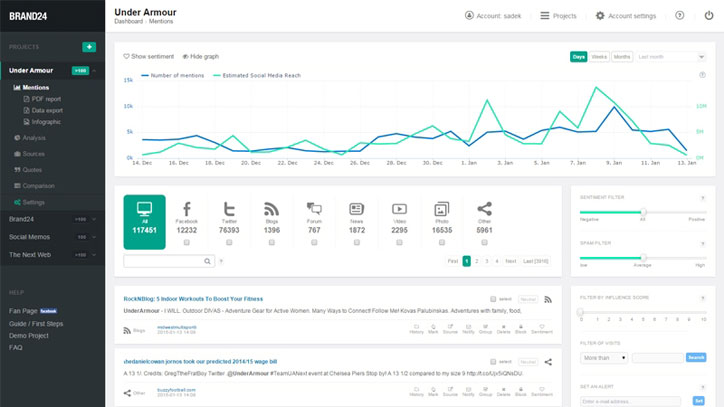
Task: Open History for RockNBlog mention
Action: (416, 329)
